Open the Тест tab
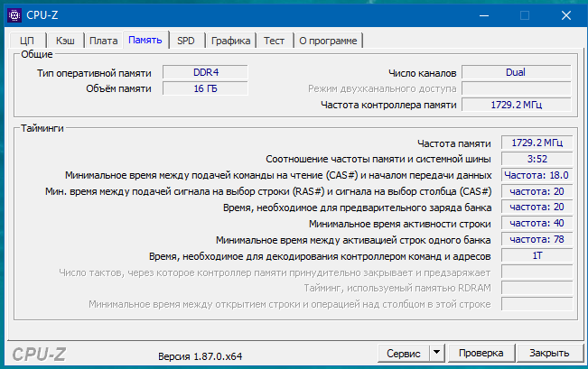 (x=274, y=41)
